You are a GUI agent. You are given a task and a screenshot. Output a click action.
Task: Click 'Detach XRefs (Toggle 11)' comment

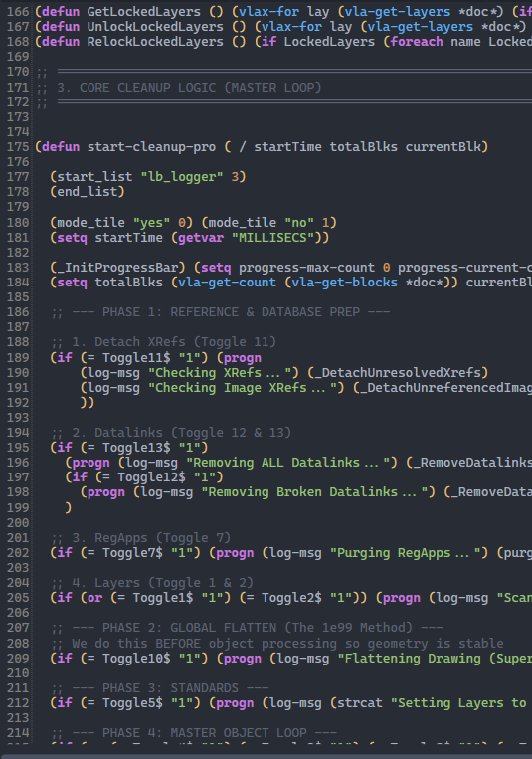click(x=185, y=342)
